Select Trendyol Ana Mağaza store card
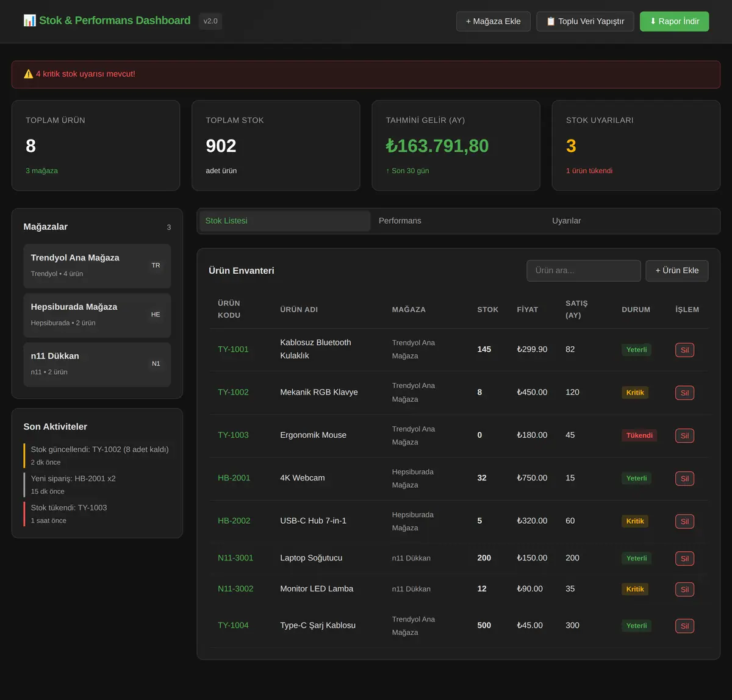The height and width of the screenshot is (700, 732). tap(97, 266)
